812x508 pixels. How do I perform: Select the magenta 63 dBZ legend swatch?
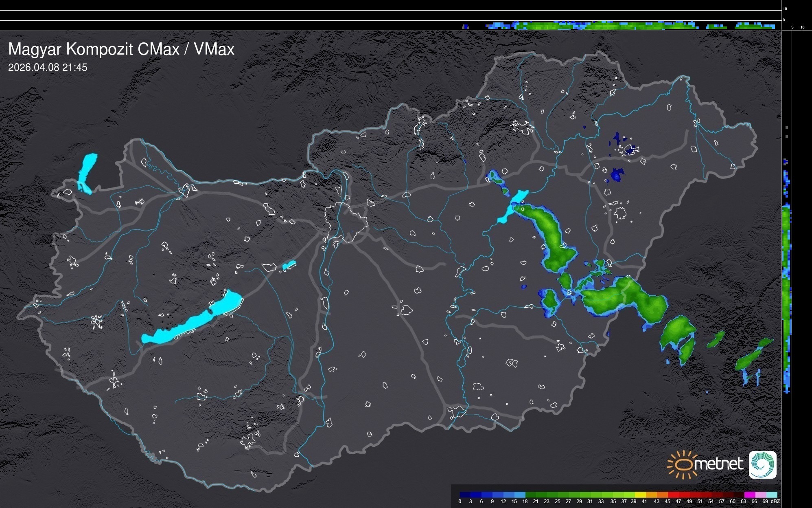749,495
